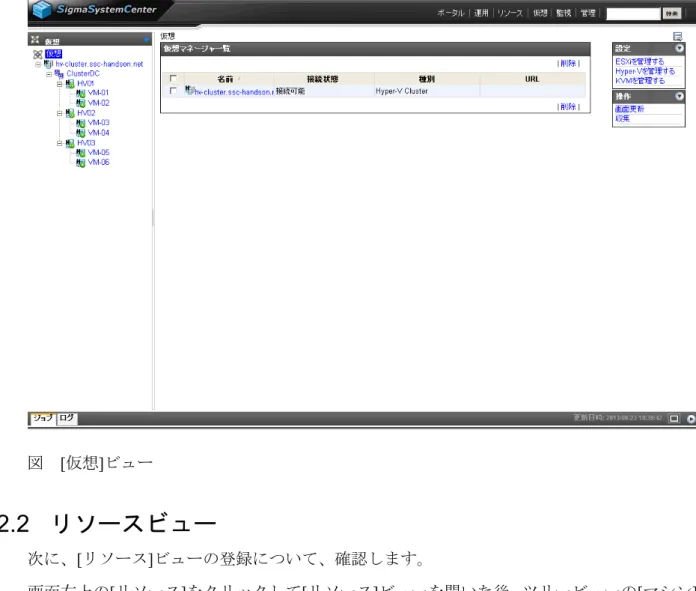The width and height of the screenshot is (696, 591).
Task: Select HV01 in the tree
Action: click(x=86, y=83)
